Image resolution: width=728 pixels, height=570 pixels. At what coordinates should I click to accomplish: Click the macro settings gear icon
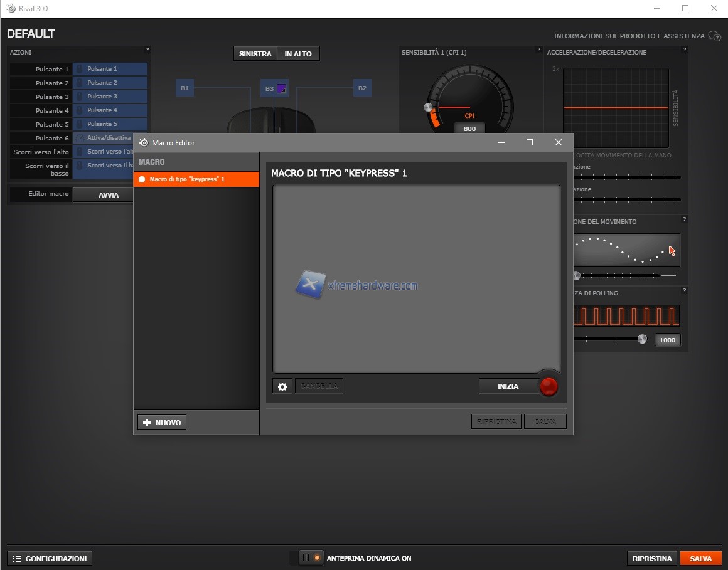tap(282, 386)
